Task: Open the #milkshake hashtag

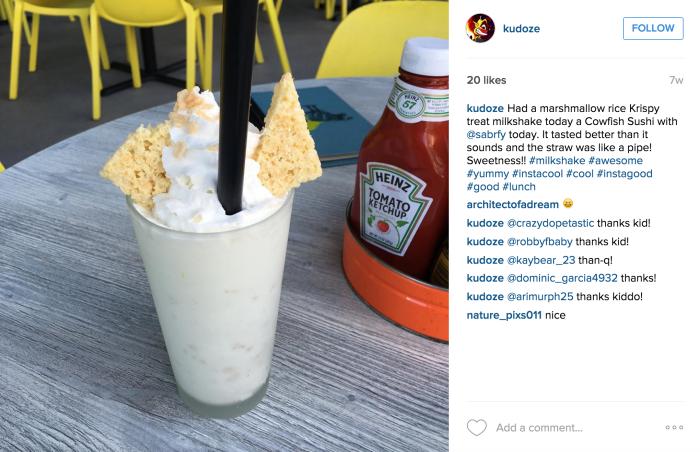Action: [x=557, y=160]
